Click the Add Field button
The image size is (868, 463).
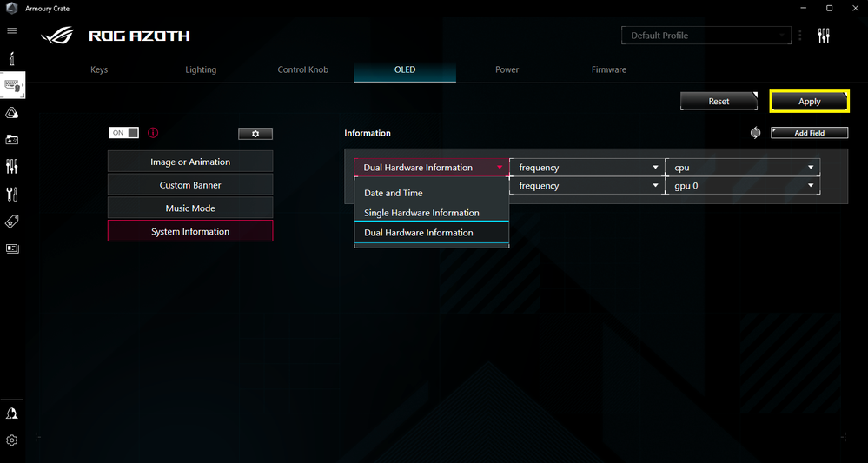(809, 133)
